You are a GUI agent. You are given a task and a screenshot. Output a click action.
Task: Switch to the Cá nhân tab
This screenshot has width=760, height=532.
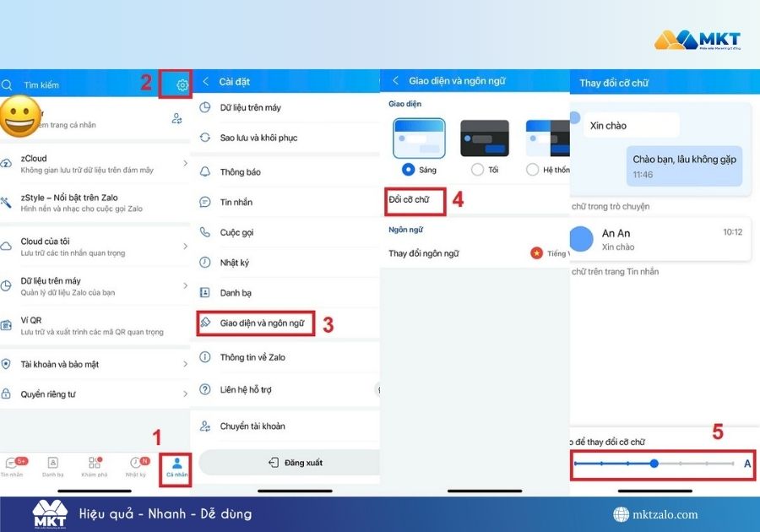pyautogui.click(x=176, y=467)
